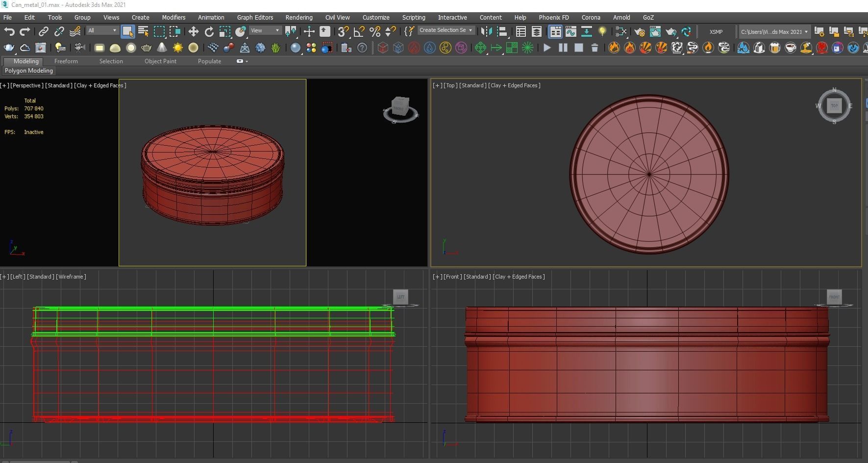
Task: Toggle Percent Snap
Action: coord(375,31)
